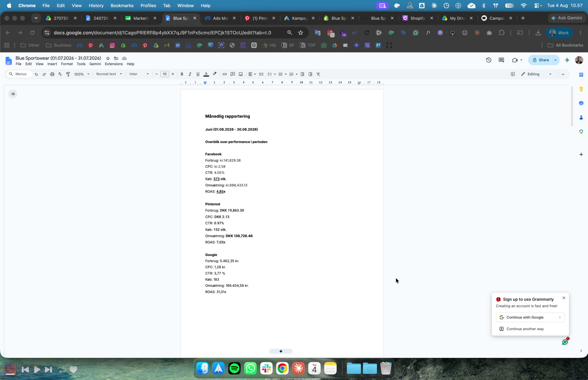Click Continue with Google in Grammarly popup
This screenshot has height=380, width=588.
click(530, 317)
